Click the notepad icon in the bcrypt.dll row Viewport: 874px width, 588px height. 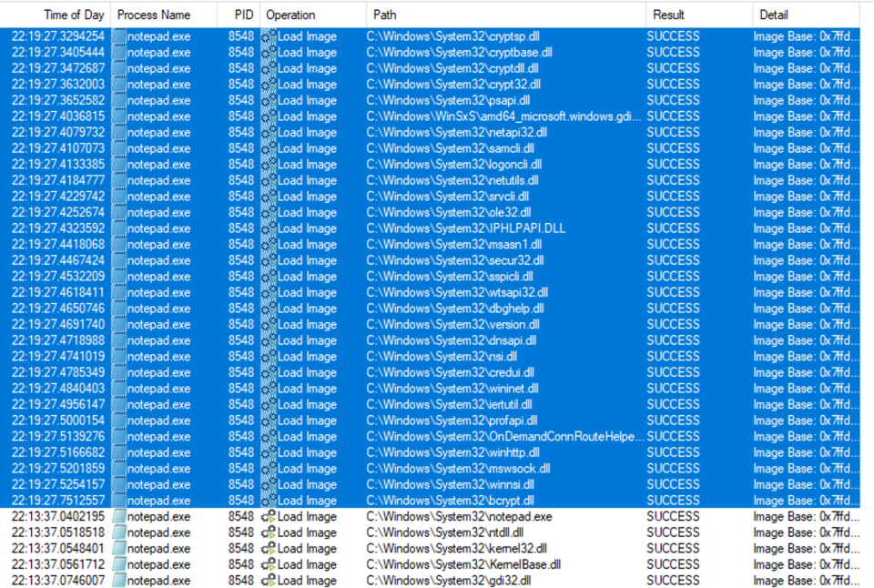118,501
